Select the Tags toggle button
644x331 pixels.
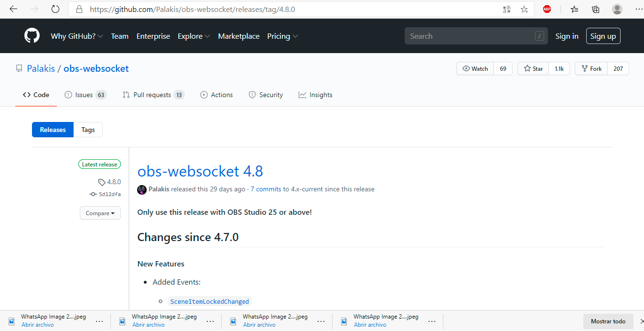[x=88, y=130]
